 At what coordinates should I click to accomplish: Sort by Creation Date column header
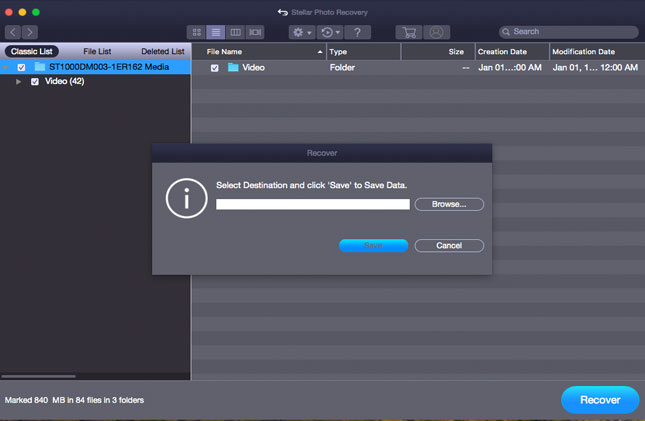tap(512, 52)
